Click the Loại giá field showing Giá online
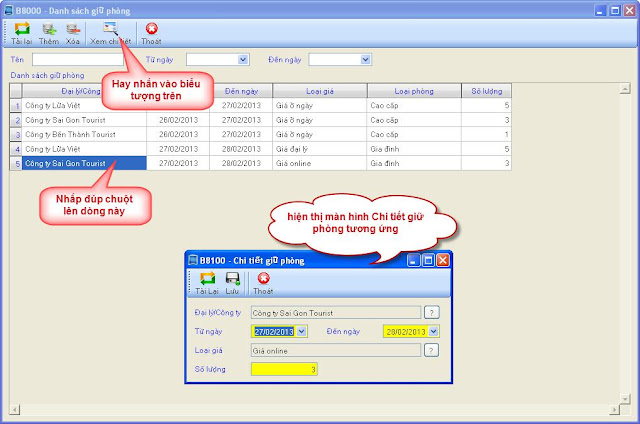This screenshot has width=640, height=424. click(x=336, y=350)
